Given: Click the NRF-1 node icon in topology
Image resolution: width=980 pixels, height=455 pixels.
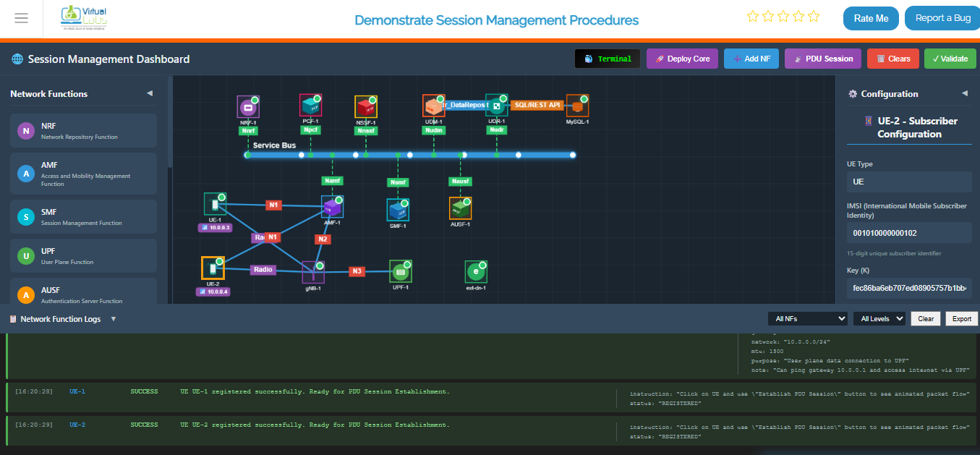Looking at the screenshot, I should [248, 107].
